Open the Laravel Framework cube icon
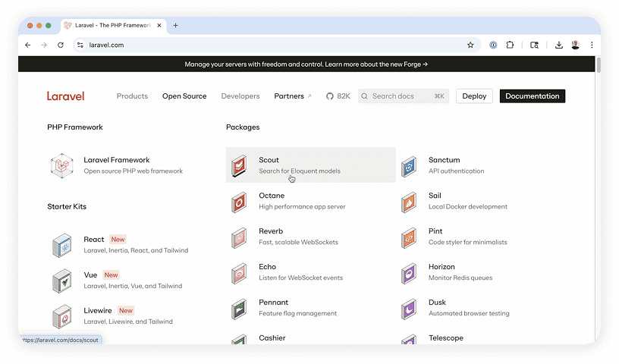Image resolution: width=619 pixels, height=364 pixels. tap(62, 165)
